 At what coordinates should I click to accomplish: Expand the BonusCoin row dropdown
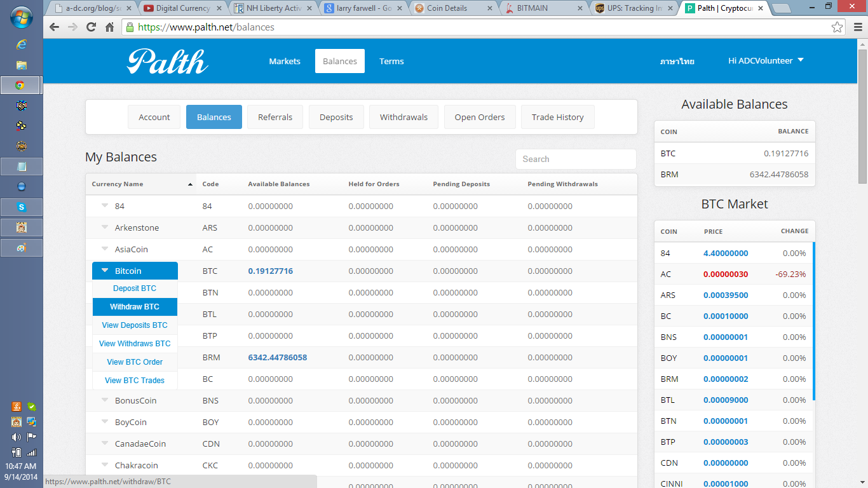105,400
